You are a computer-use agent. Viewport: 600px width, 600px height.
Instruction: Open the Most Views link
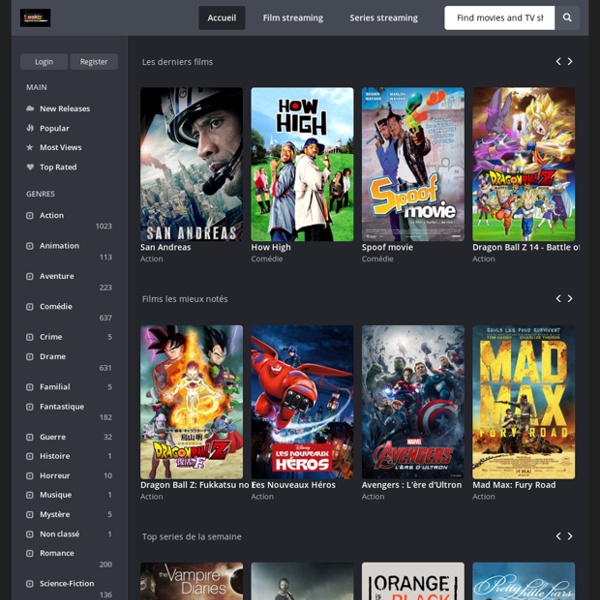(x=60, y=147)
